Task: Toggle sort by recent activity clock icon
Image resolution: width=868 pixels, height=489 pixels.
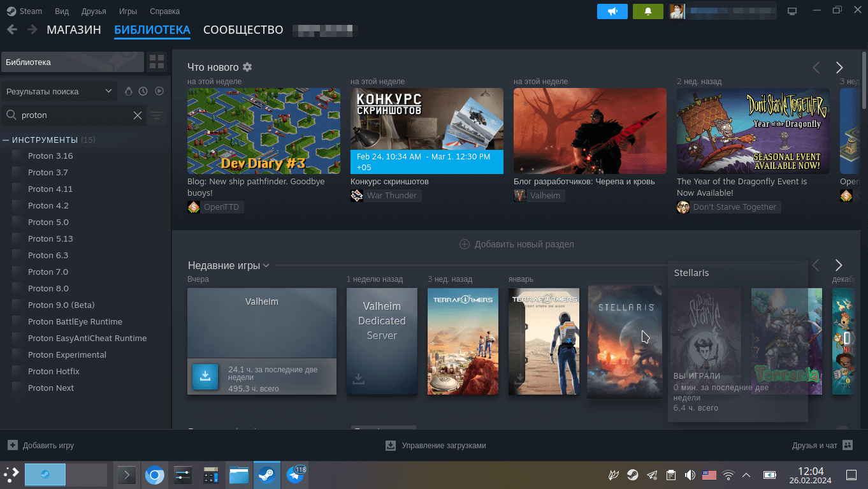Action: pyautogui.click(x=143, y=91)
